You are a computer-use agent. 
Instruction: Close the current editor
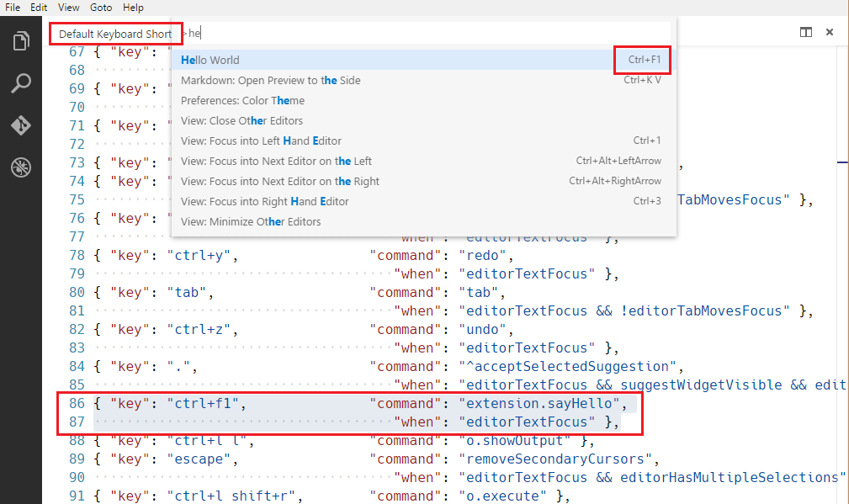click(x=829, y=32)
